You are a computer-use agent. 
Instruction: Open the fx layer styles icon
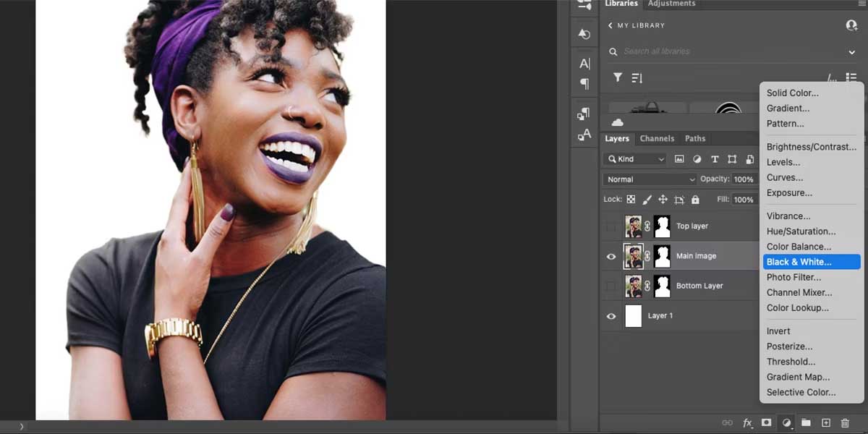(747, 423)
